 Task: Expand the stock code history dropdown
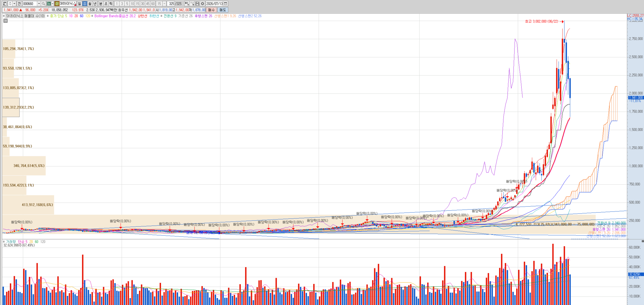coord(39,4)
